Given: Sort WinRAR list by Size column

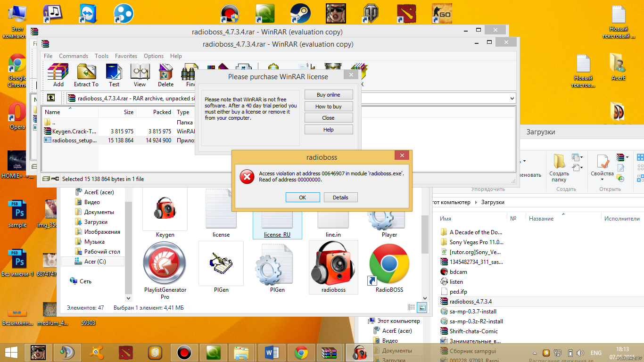Looking at the screenshot, I should 117,112.
